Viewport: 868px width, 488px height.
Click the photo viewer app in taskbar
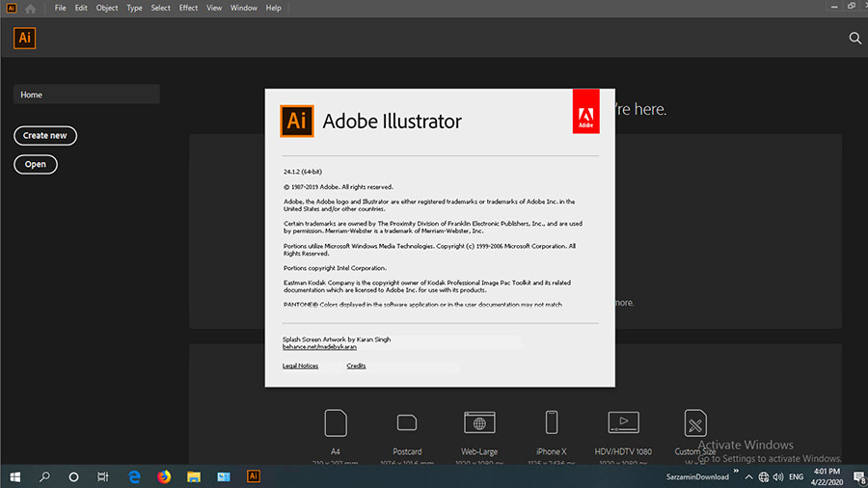[224, 476]
